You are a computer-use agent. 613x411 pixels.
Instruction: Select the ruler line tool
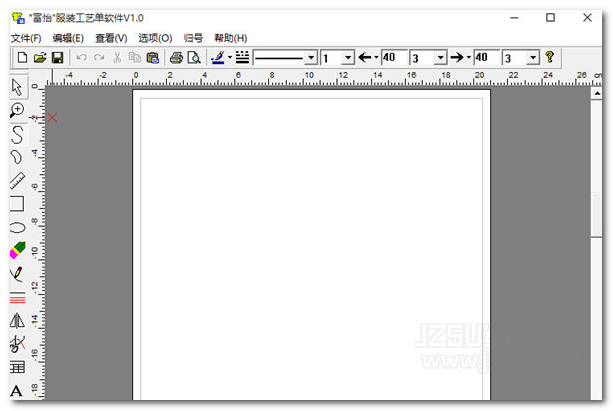point(17,181)
